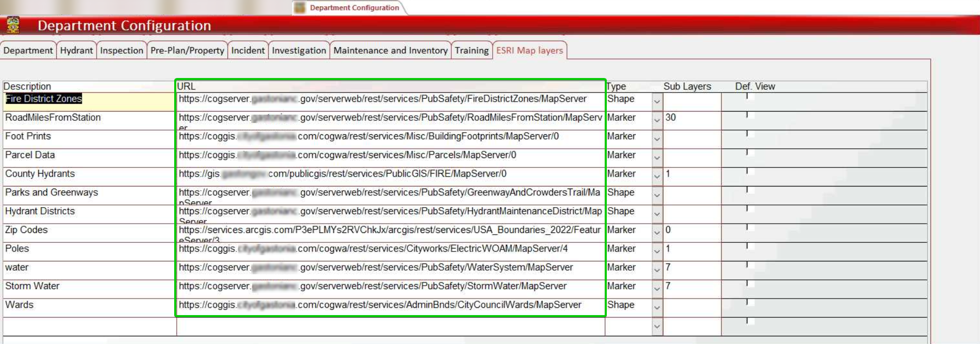
Task: Click the highlighted Fire District Zones description
Action: point(44,99)
